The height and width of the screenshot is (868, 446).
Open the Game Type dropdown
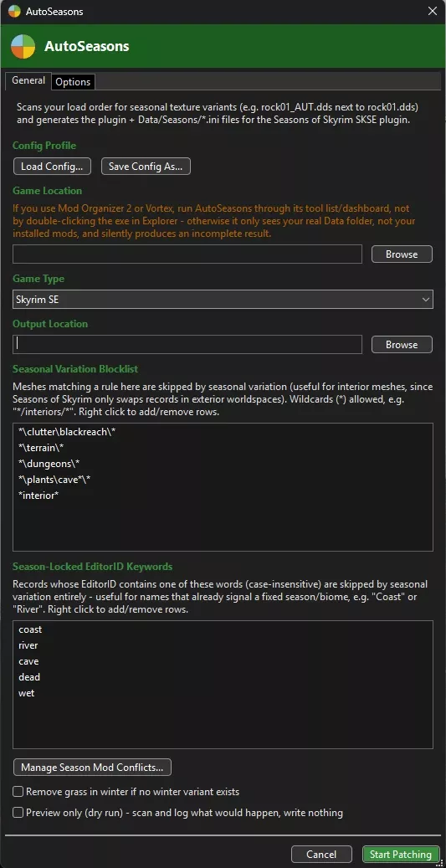click(223, 300)
